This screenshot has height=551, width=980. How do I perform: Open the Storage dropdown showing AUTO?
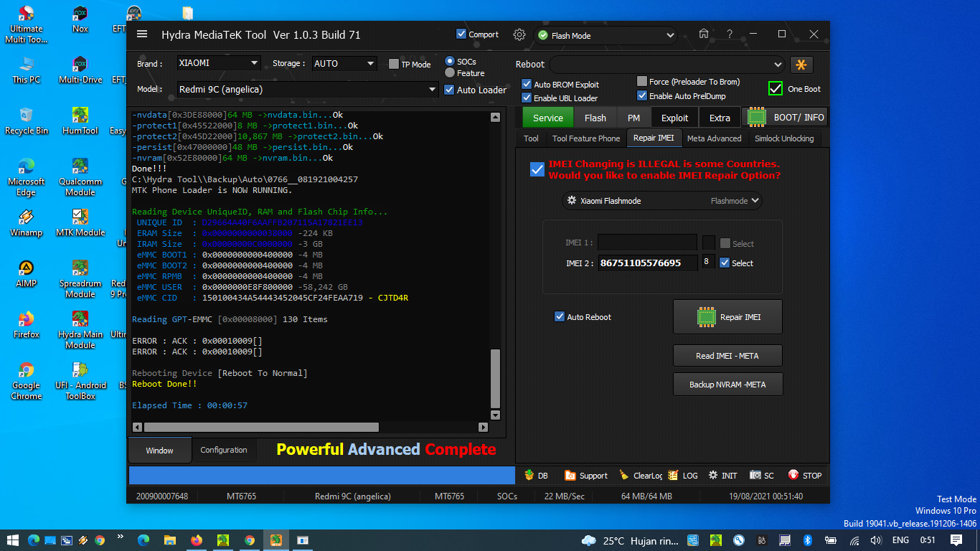344,63
